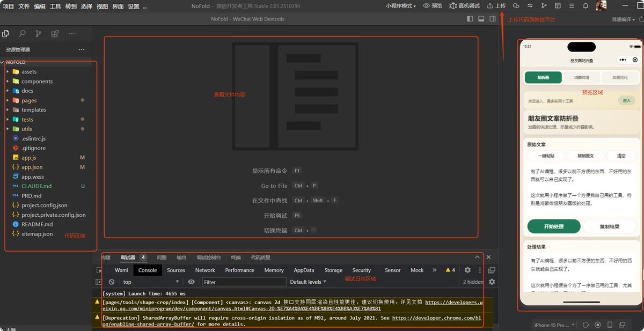Toggle the bottom panel layout icon

click(481, 19)
